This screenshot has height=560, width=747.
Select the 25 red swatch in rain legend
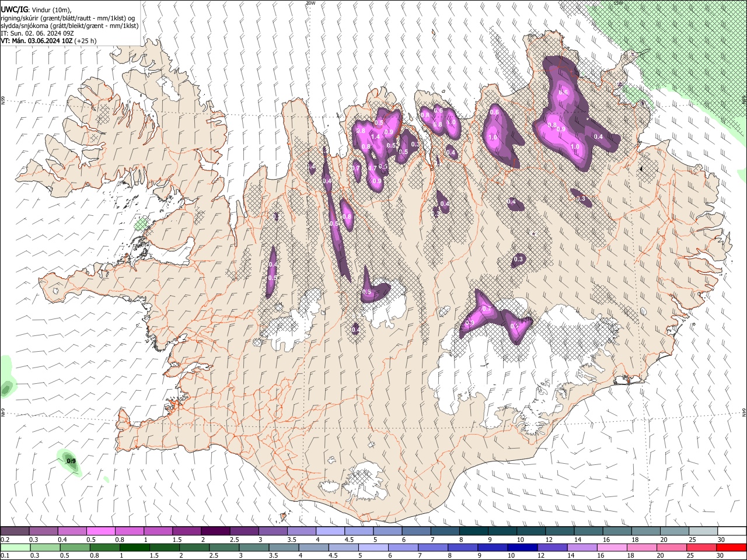coord(701,547)
